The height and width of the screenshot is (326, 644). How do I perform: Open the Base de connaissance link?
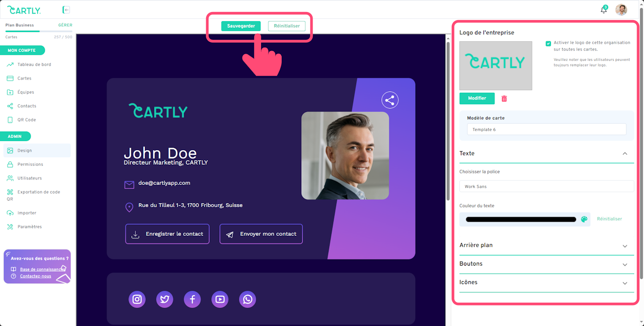[x=43, y=269]
